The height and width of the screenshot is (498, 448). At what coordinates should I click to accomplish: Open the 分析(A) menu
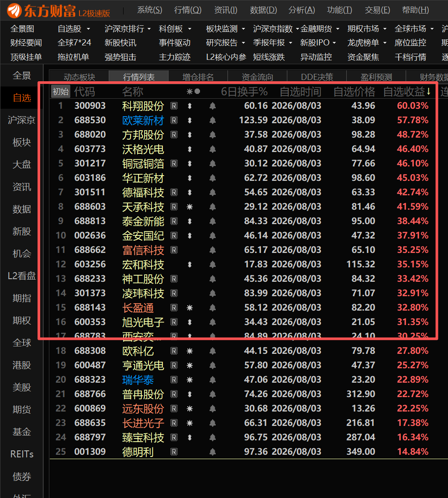[x=302, y=10]
